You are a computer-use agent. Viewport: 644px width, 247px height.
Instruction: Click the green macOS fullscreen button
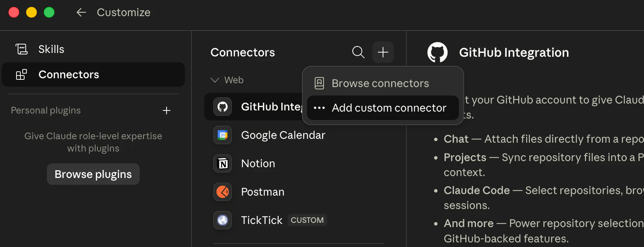click(49, 12)
